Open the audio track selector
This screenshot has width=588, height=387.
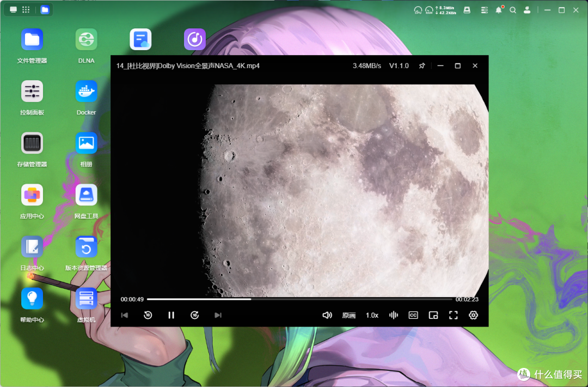click(x=394, y=315)
